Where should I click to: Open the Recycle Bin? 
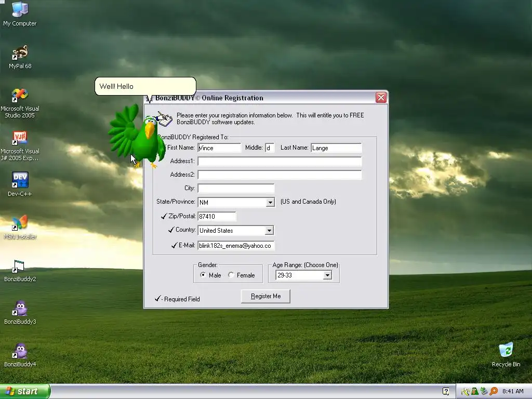[506, 355]
